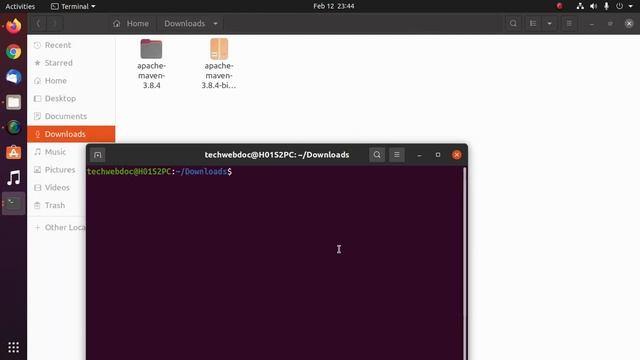Image resolution: width=640 pixels, height=360 pixels.
Task: Open the apache-maven-3.8.4 folder
Action: click(x=151, y=64)
